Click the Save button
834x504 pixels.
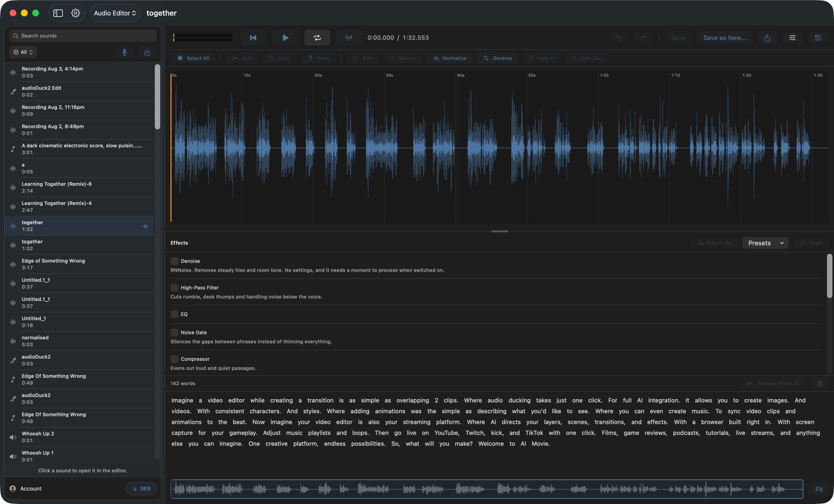pos(678,38)
